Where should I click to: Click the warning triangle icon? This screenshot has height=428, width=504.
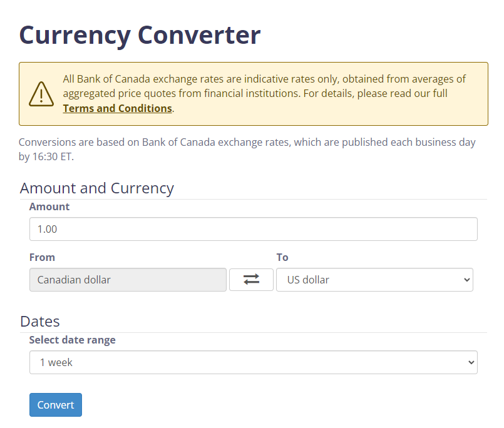tap(41, 94)
